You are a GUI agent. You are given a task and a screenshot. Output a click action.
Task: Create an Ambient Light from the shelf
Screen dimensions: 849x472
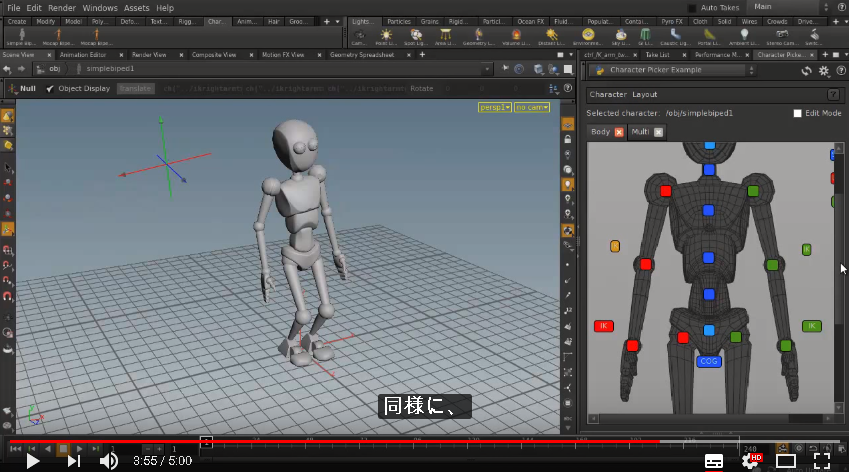click(744, 37)
